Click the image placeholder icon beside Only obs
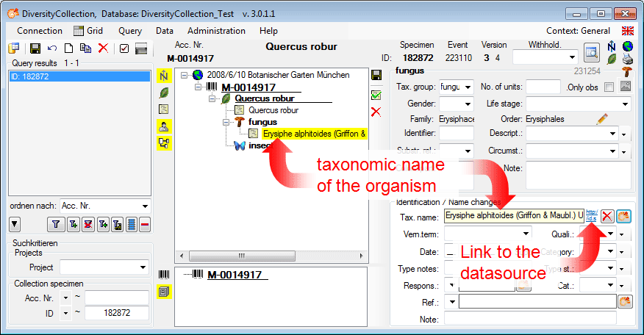The image size is (644, 335). pos(626,87)
